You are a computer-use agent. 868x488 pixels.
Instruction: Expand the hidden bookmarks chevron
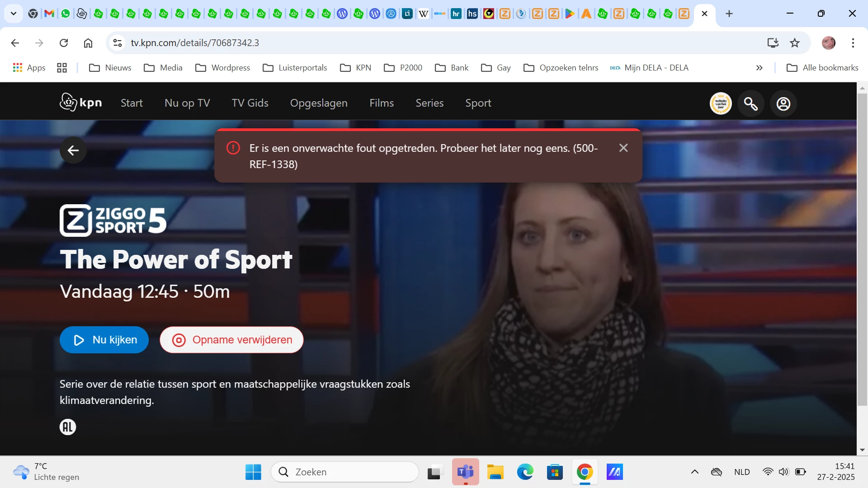(x=759, y=68)
